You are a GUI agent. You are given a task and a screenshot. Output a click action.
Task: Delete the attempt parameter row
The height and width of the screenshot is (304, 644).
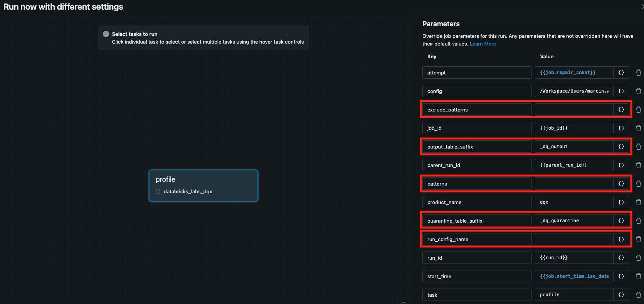(638, 73)
